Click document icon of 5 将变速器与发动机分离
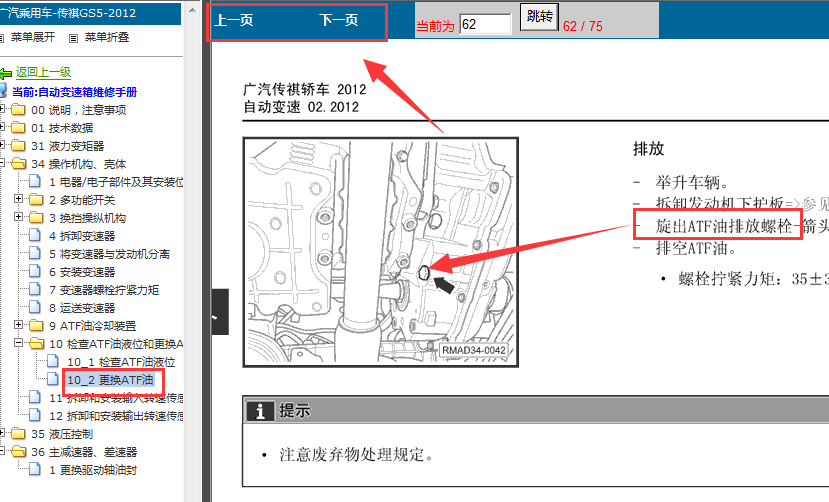The image size is (829, 502). click(x=35, y=253)
